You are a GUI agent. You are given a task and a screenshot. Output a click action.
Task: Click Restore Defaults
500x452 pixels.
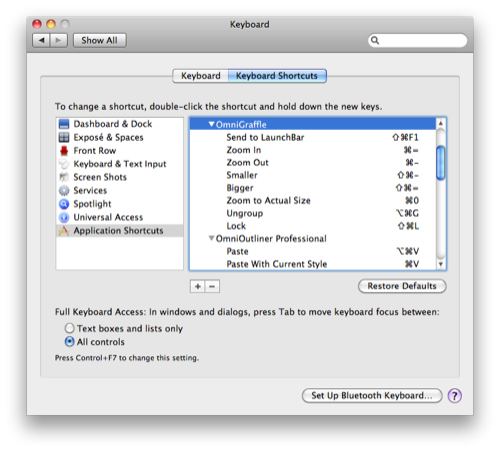point(402,286)
